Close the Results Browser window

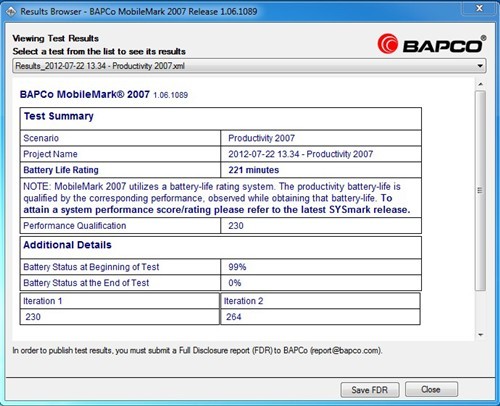click(x=479, y=8)
